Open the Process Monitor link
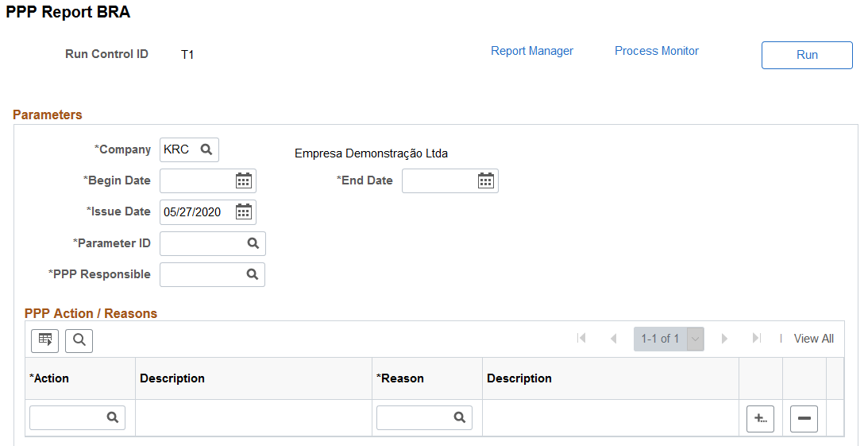Screen dimensions: 868x446 pos(657,51)
